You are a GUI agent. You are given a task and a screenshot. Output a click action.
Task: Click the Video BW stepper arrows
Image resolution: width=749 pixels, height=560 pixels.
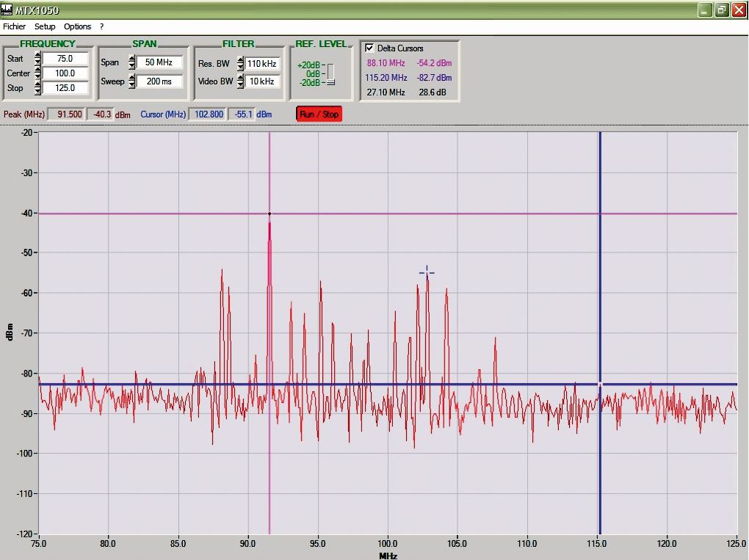pyautogui.click(x=240, y=81)
